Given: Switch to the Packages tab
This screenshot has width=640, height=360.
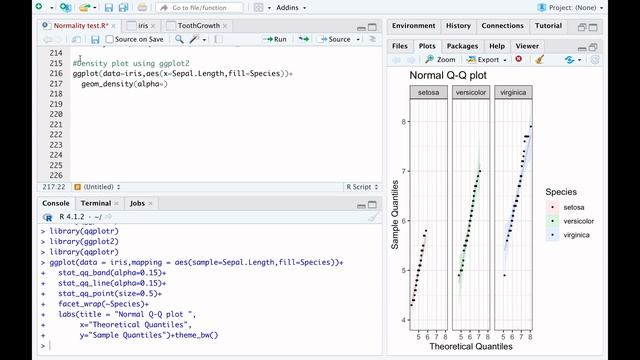Looking at the screenshot, I should [462, 46].
